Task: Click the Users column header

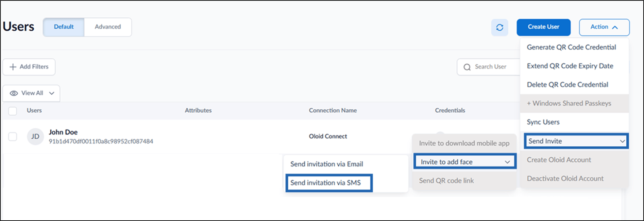Action: (34, 111)
